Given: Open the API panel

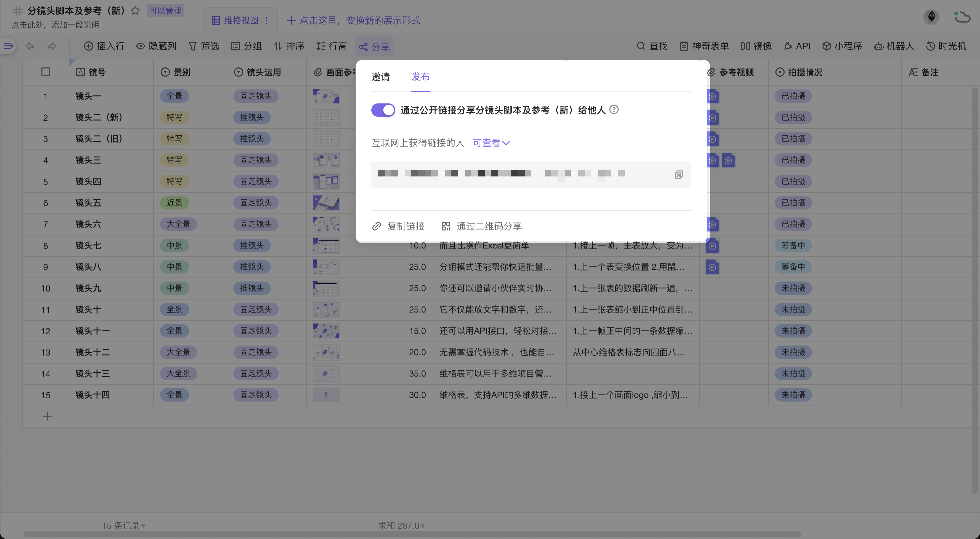Looking at the screenshot, I should (x=797, y=46).
